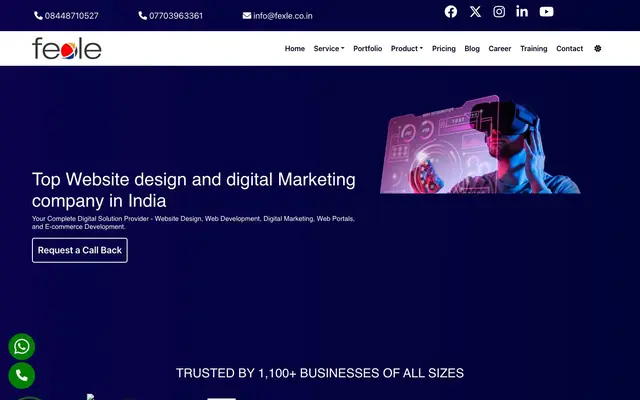Click the fexle logo

tap(67, 49)
